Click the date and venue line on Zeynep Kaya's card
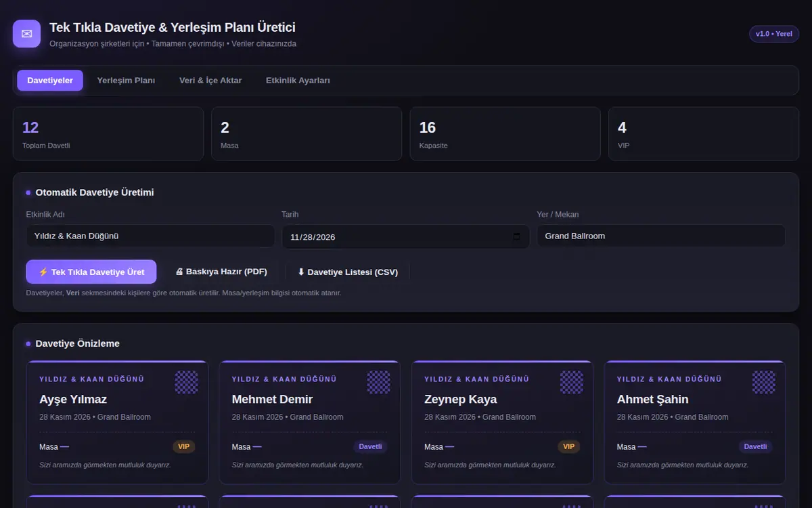The image size is (812, 508). [x=480, y=417]
